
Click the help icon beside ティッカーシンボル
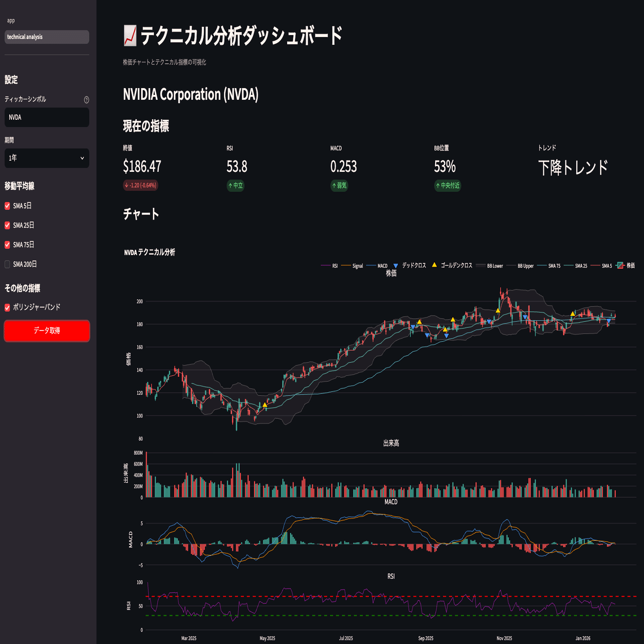[87, 100]
